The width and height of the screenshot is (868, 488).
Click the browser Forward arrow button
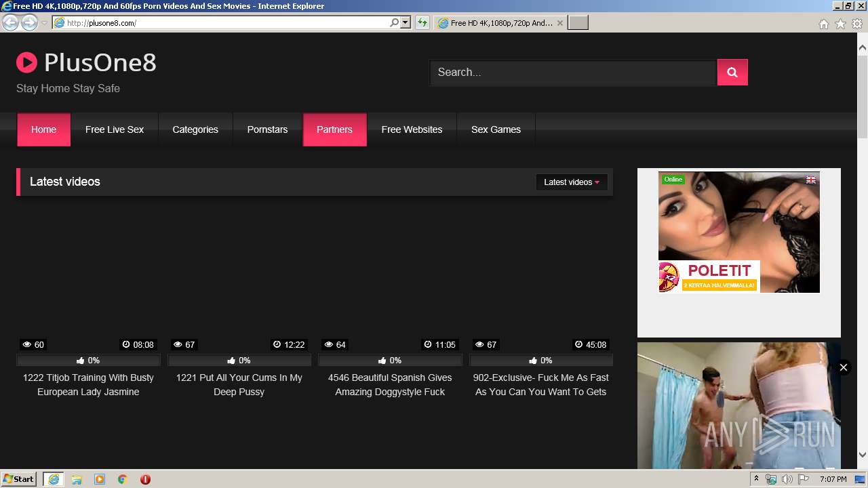pos(29,22)
